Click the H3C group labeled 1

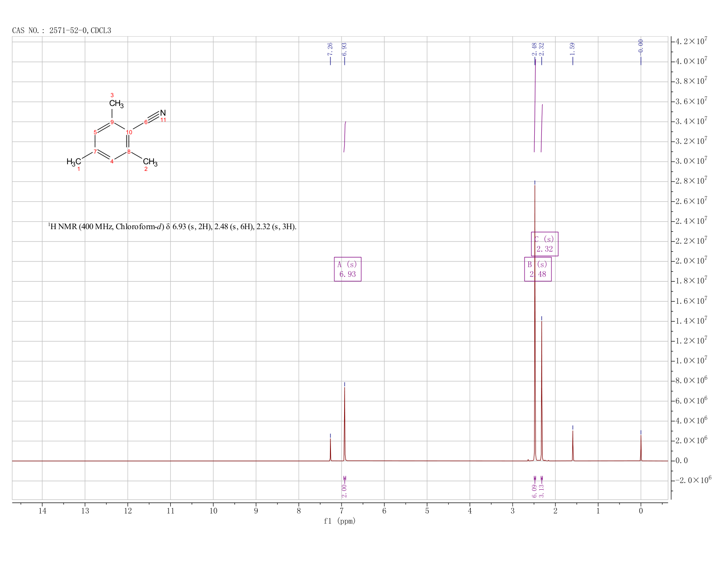[x=74, y=162]
